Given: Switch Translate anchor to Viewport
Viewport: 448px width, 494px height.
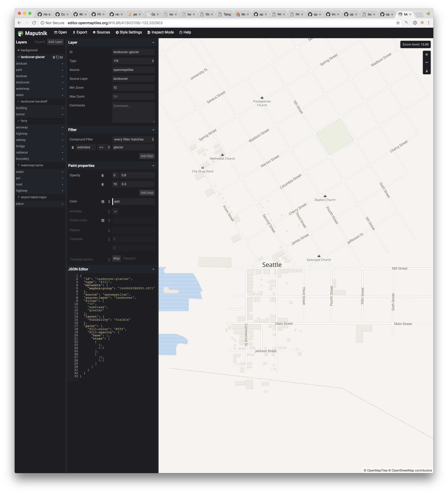Looking at the screenshot, I should pos(129,259).
